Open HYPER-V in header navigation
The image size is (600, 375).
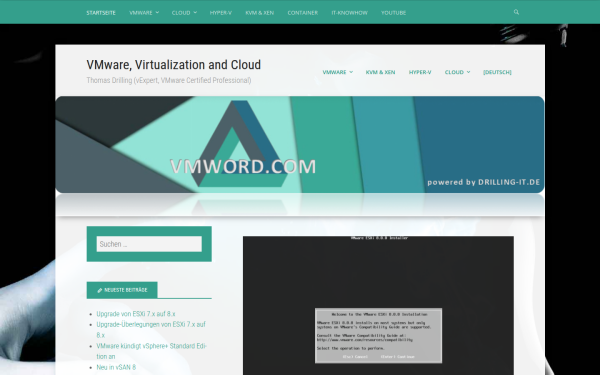coord(420,72)
